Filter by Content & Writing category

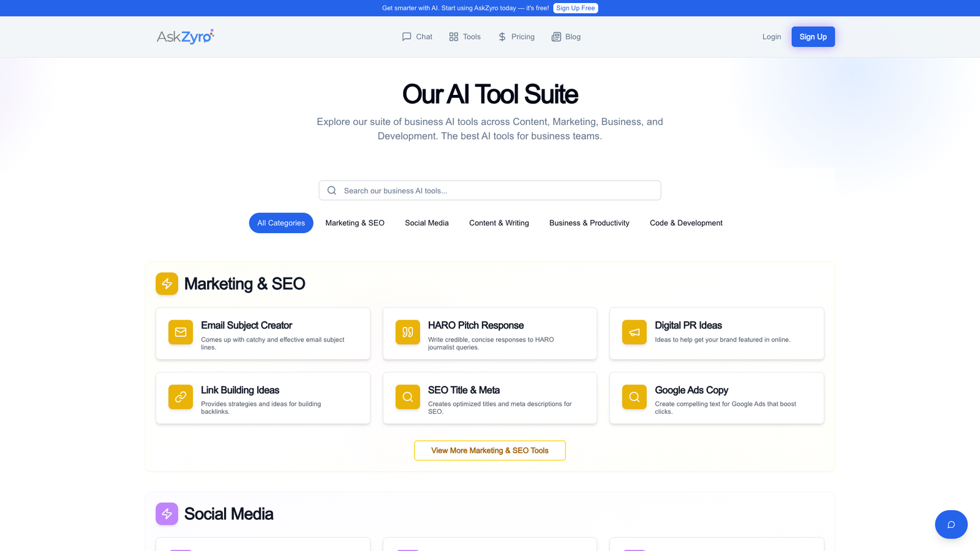coord(499,223)
